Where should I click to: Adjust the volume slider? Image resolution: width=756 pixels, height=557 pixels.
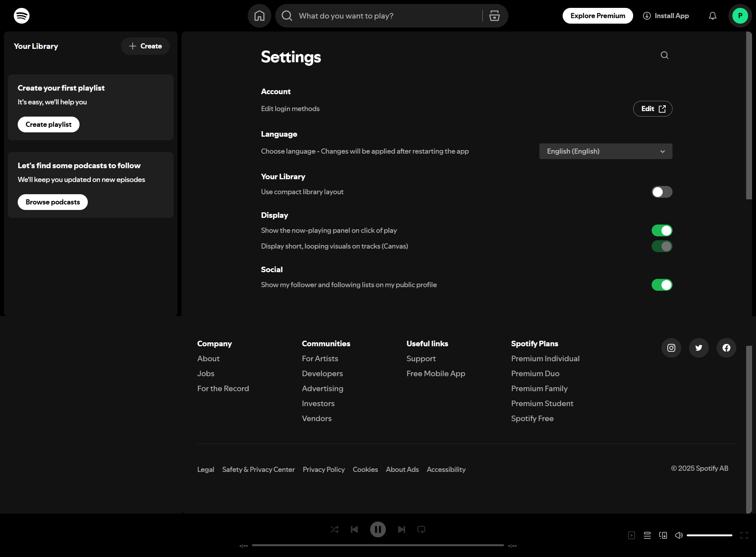click(710, 535)
